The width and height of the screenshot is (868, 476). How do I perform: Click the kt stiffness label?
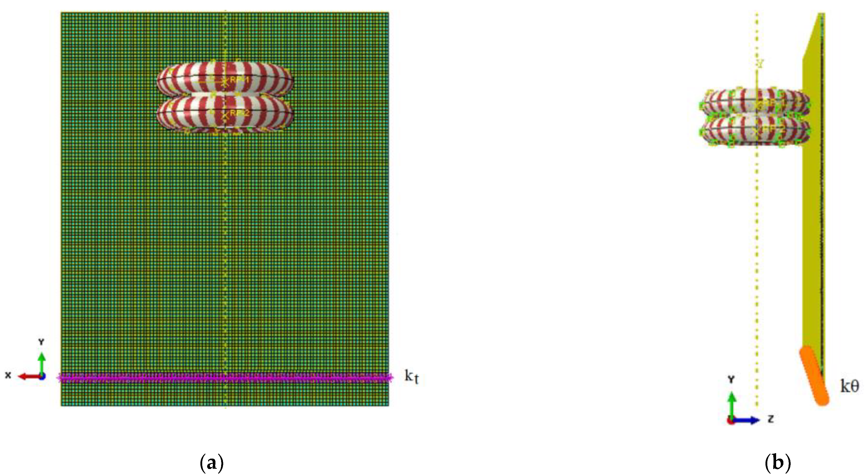pyautogui.click(x=411, y=377)
